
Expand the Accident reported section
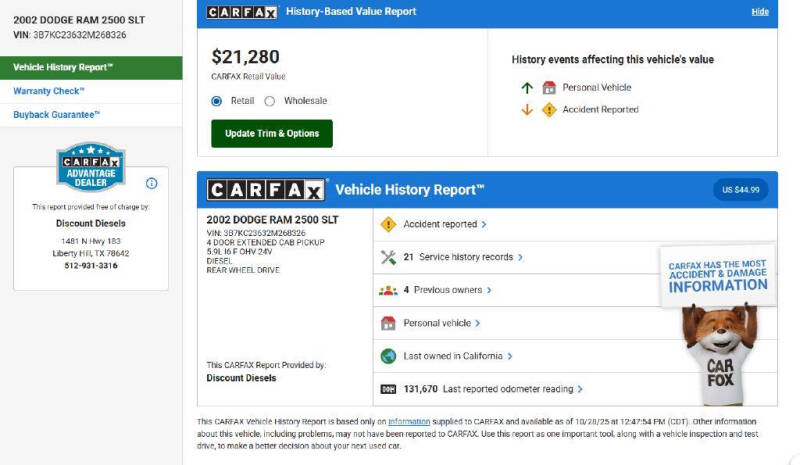(x=445, y=224)
